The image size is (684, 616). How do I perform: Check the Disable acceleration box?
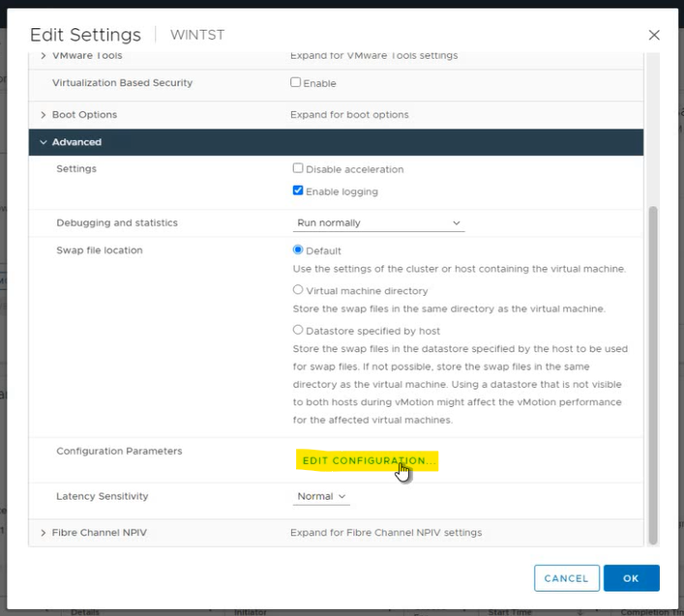[298, 169]
